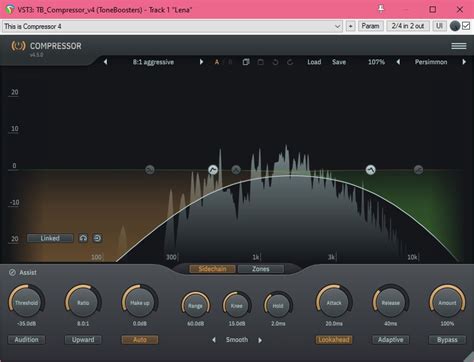Viewport: 474px width, 362px height.
Task: Click the Range knob
Action: coord(195,305)
